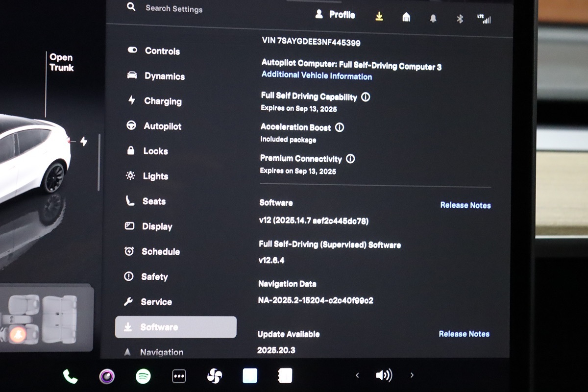
Task: Open the Profile dropdown
Action: pyautogui.click(x=335, y=15)
